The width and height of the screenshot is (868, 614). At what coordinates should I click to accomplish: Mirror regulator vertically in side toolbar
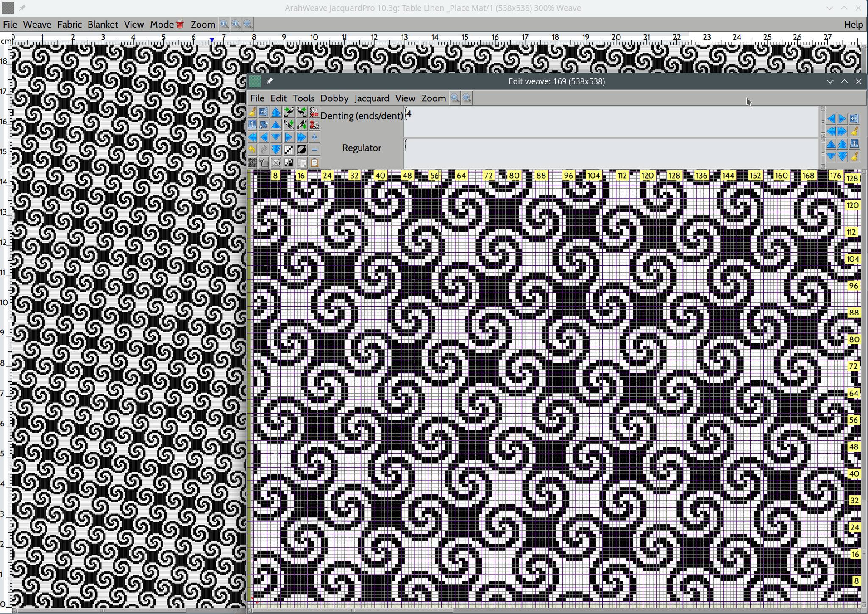(854, 144)
